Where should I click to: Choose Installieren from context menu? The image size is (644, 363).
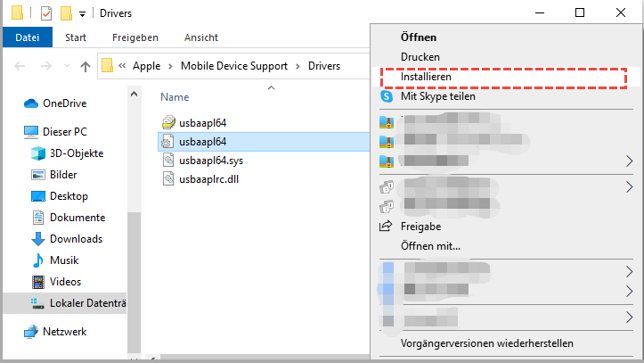(x=426, y=77)
